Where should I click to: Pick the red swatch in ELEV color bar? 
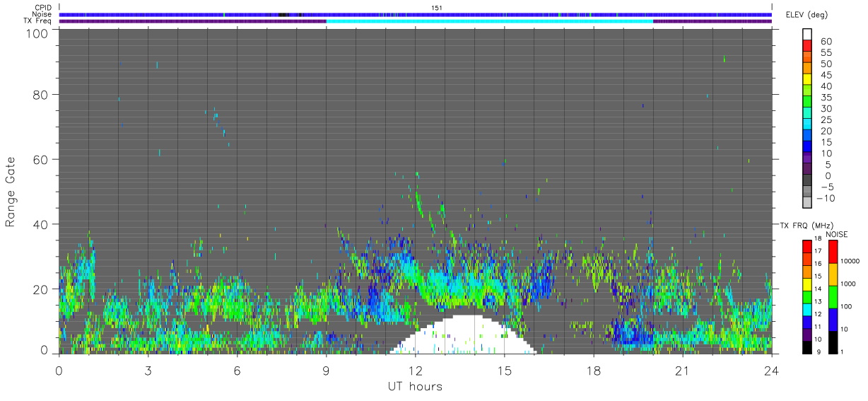(x=807, y=45)
